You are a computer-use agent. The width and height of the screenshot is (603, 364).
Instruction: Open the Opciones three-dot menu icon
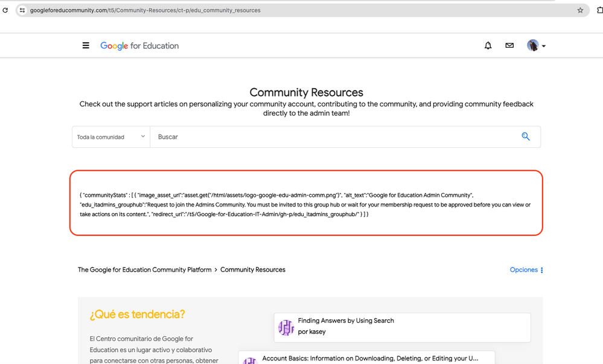542,270
